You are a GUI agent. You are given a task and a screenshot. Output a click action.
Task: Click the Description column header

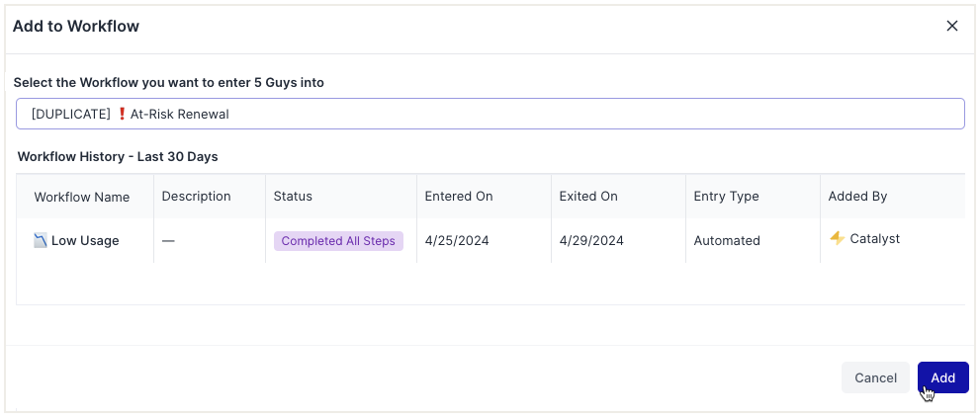pos(196,197)
